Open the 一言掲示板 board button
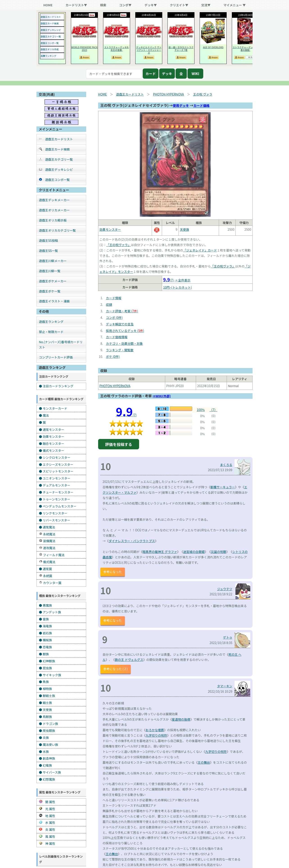This screenshot has height=868, width=289. tap(61, 102)
